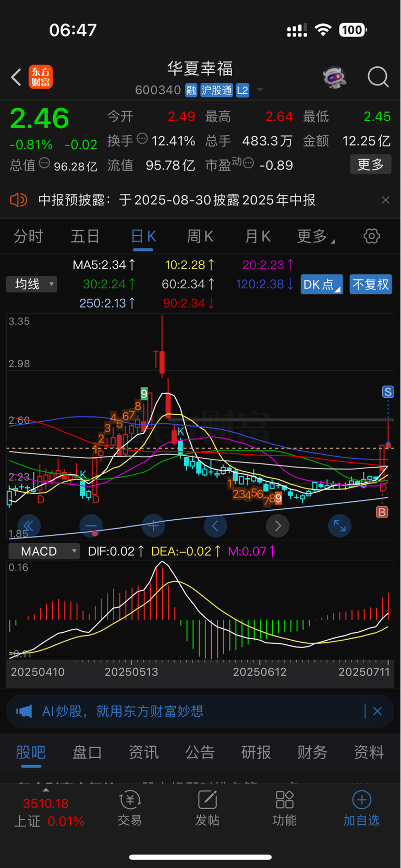Screen dimensions: 401x868
Task: Open the 股吧 tab
Action: pos(31,752)
